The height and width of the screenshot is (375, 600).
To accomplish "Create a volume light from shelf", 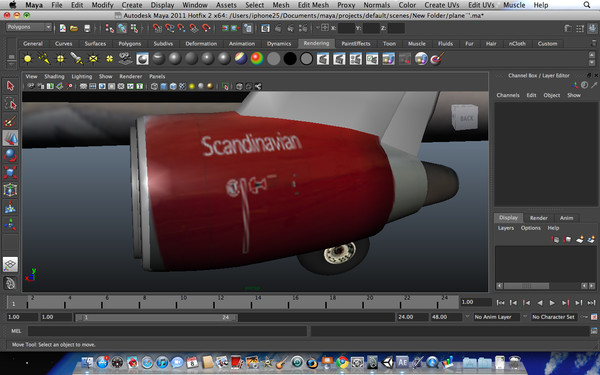I will pyautogui.click(x=110, y=59).
